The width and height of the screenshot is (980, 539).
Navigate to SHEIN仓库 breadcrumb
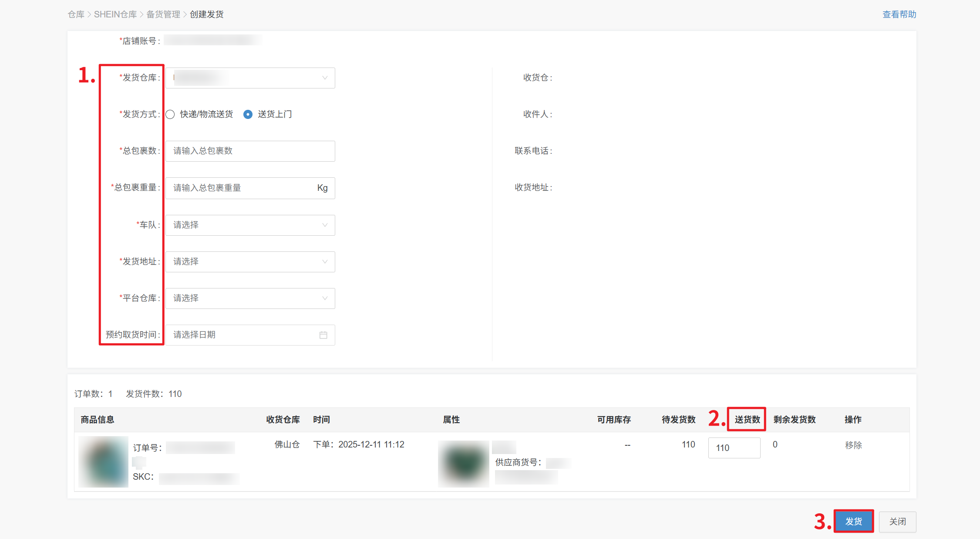115,14
